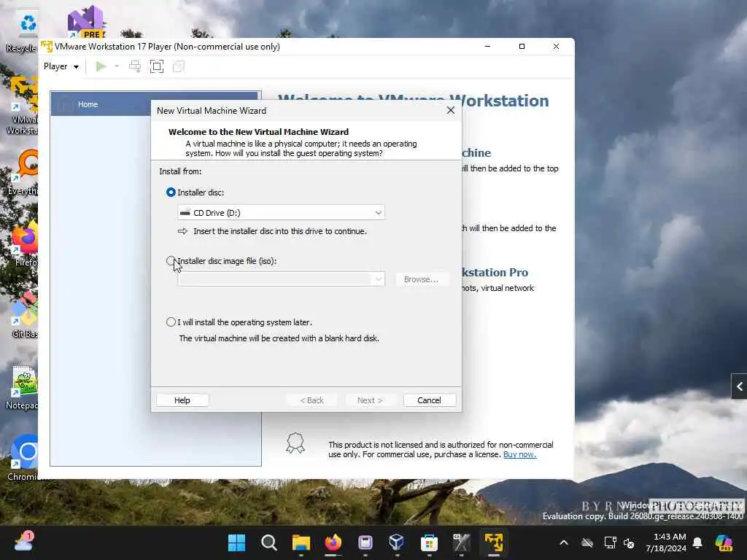
Task: Choose Installer disc image file (iso) option
Action: click(171, 261)
